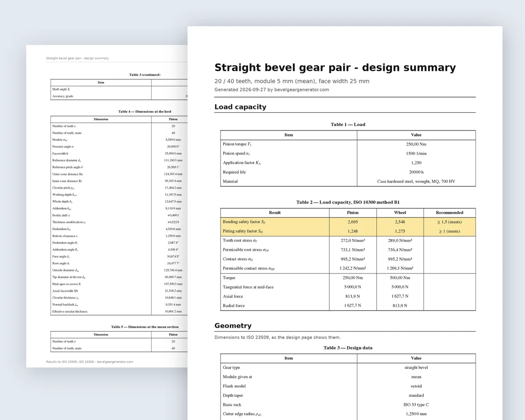Select the 'ISO 53 type C' basic rack value
The image size is (525, 420).
pos(416,405)
